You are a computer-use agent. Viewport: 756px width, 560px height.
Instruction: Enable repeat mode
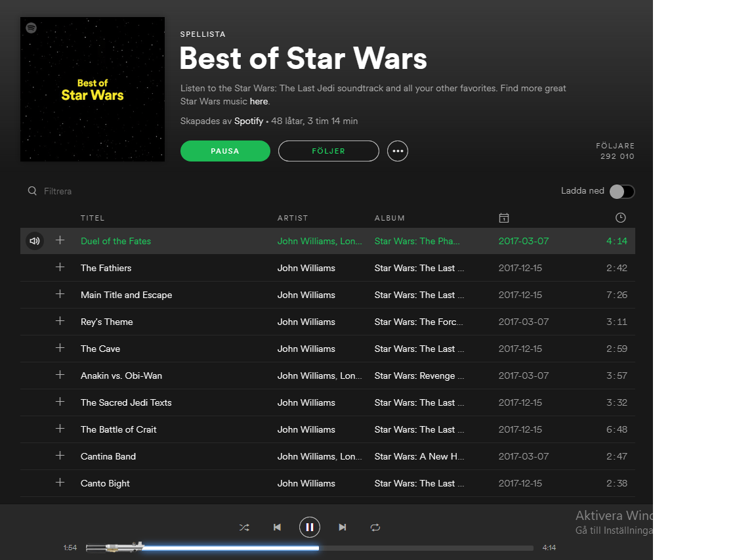coord(375,527)
